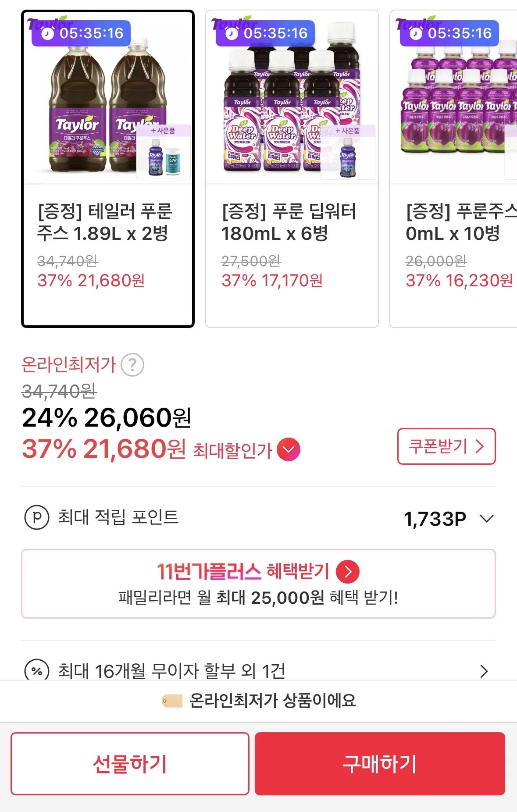Click the timer badge on the first product
Image resolution: width=517 pixels, height=812 pixels.
click(82, 33)
